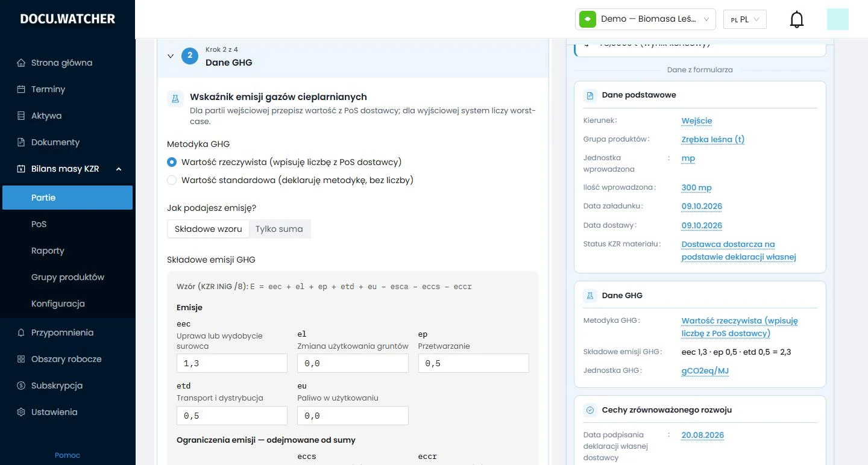This screenshot has height=465, width=868.
Task: Open Raporty in the sidebar
Action: coord(68,251)
